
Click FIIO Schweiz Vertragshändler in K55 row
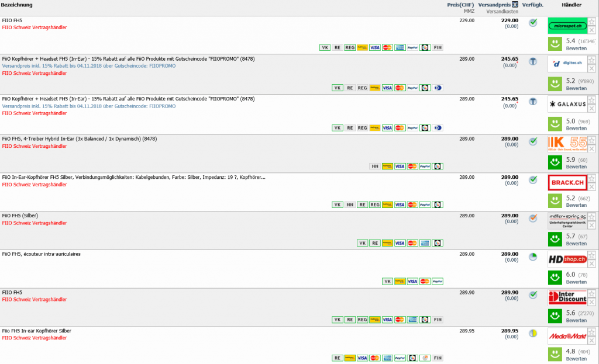tap(35, 146)
